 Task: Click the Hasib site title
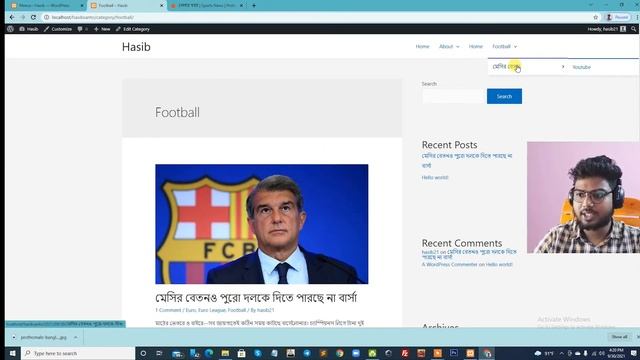click(136, 47)
